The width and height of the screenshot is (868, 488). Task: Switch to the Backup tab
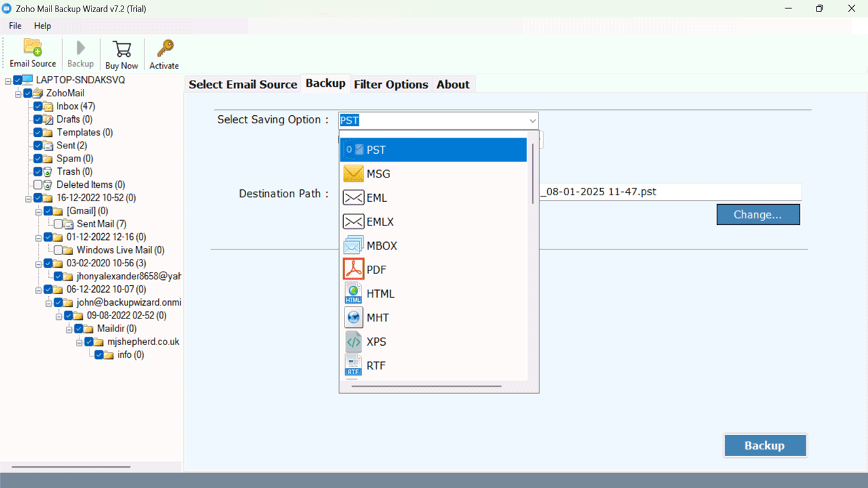pos(325,83)
